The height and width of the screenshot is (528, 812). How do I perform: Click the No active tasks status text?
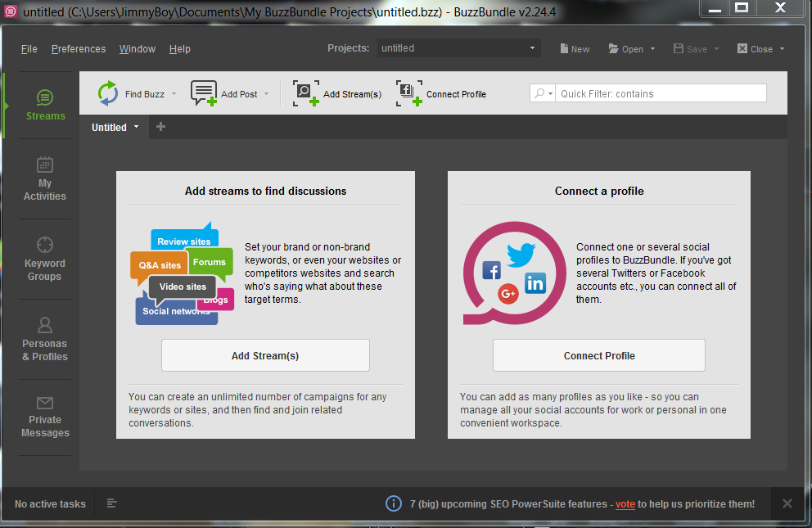[x=50, y=503]
